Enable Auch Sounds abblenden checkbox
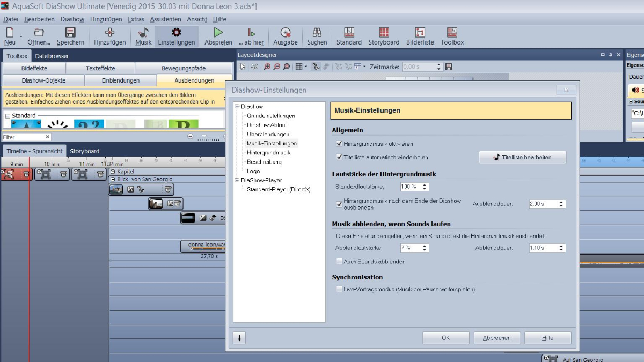This screenshot has height=362, width=644. (339, 262)
